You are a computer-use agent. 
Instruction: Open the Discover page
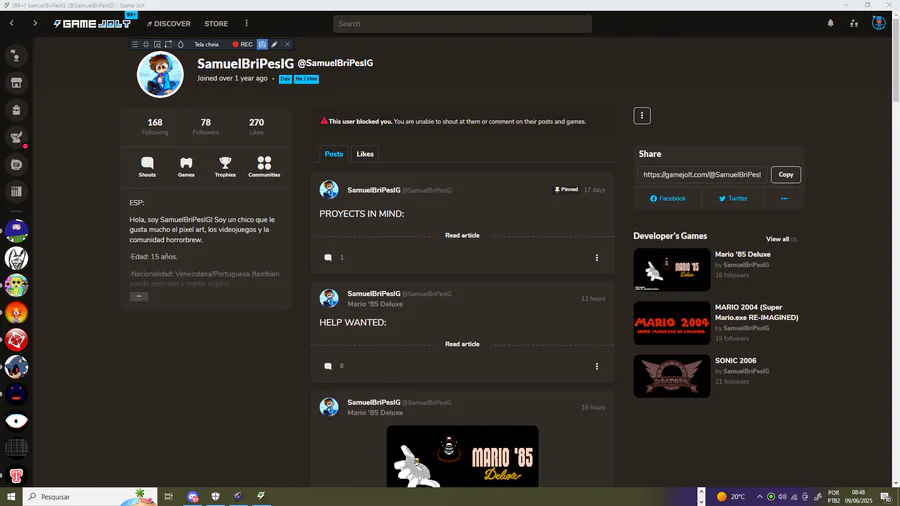click(x=168, y=24)
